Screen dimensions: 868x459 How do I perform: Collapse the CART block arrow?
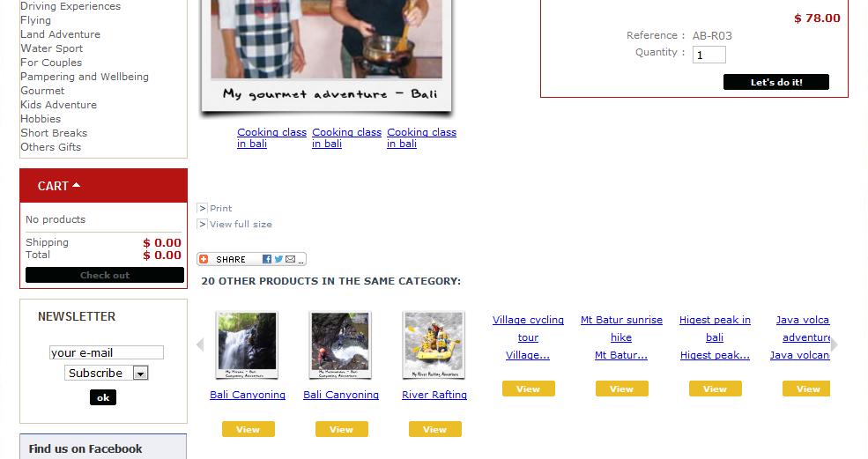(77, 185)
